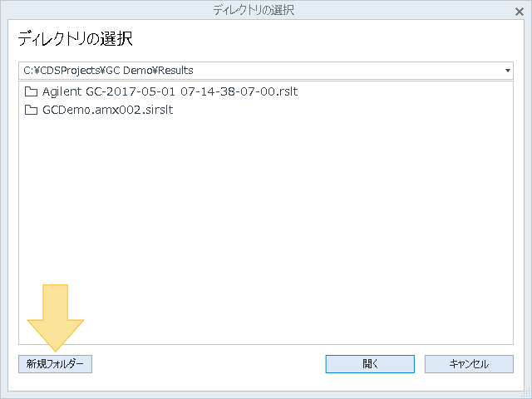Click the folder icon beside GCDemo.amx002.sirslt

click(31, 110)
